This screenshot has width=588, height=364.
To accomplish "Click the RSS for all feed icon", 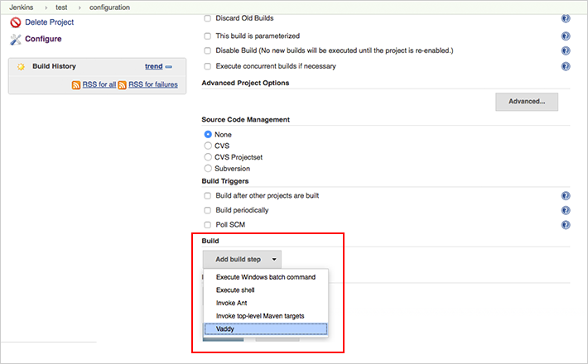I will (x=76, y=85).
